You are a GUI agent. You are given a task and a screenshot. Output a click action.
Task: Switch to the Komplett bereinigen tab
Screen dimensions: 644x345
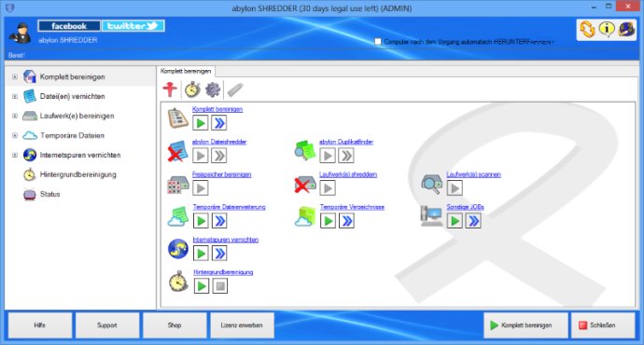[186, 71]
